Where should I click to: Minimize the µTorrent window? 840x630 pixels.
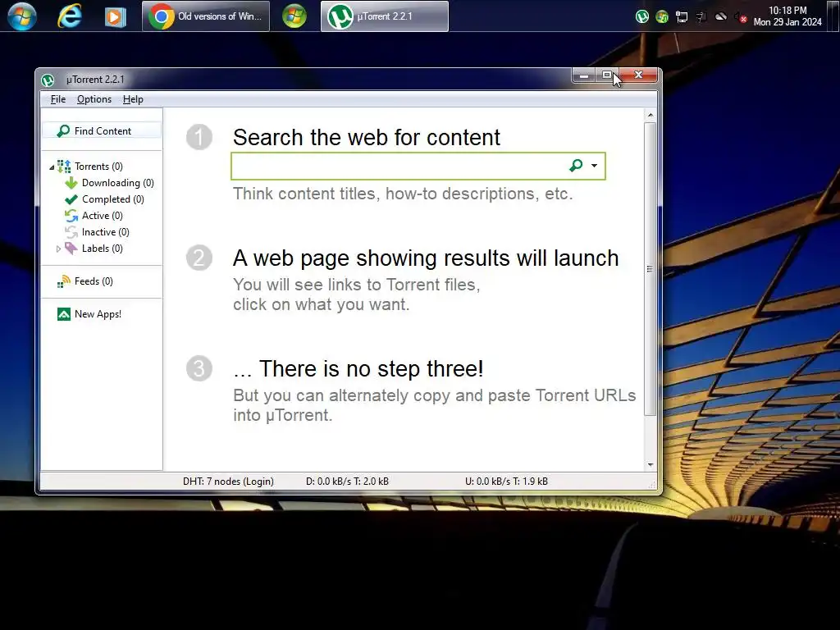584,75
